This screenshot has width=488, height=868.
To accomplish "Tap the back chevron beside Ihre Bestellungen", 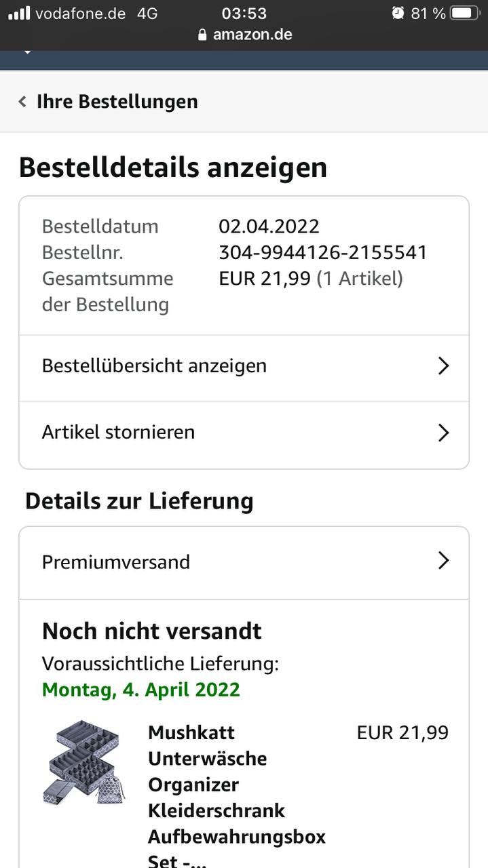I will tap(22, 102).
